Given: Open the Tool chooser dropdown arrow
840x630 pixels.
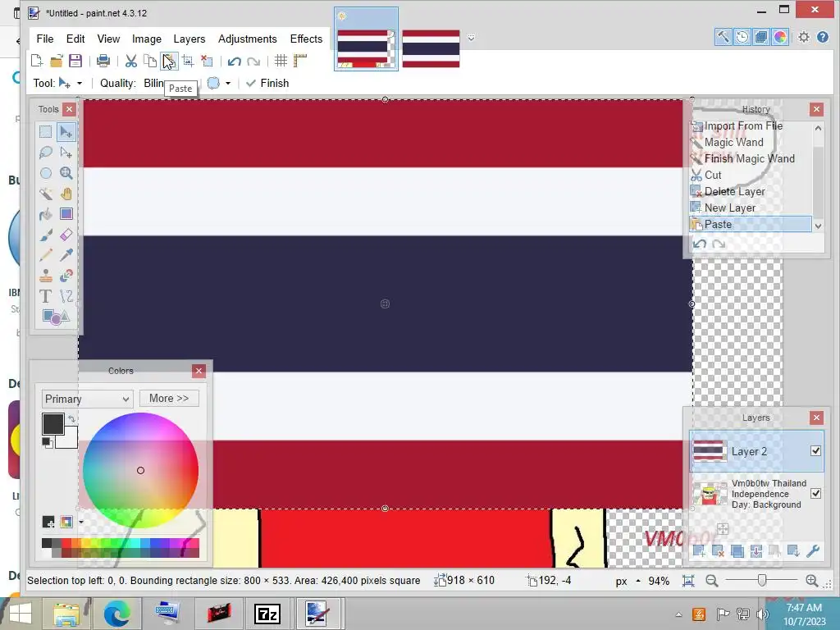Looking at the screenshot, I should [x=80, y=83].
